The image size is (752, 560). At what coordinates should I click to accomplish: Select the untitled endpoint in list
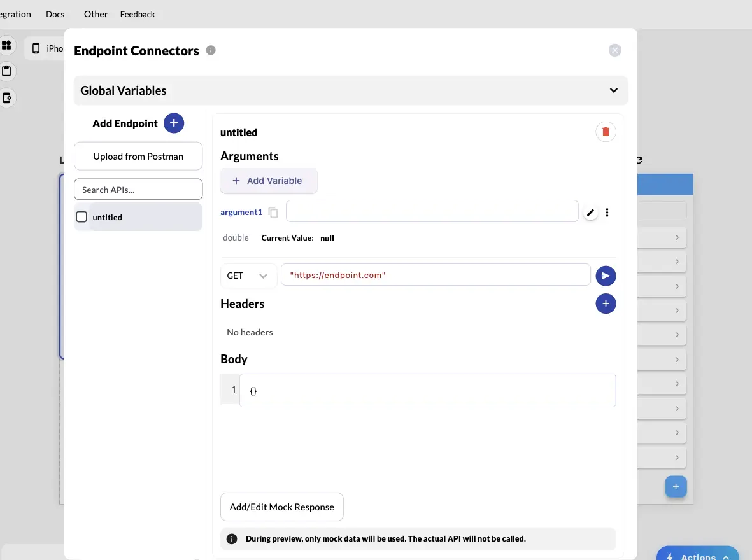tap(138, 217)
